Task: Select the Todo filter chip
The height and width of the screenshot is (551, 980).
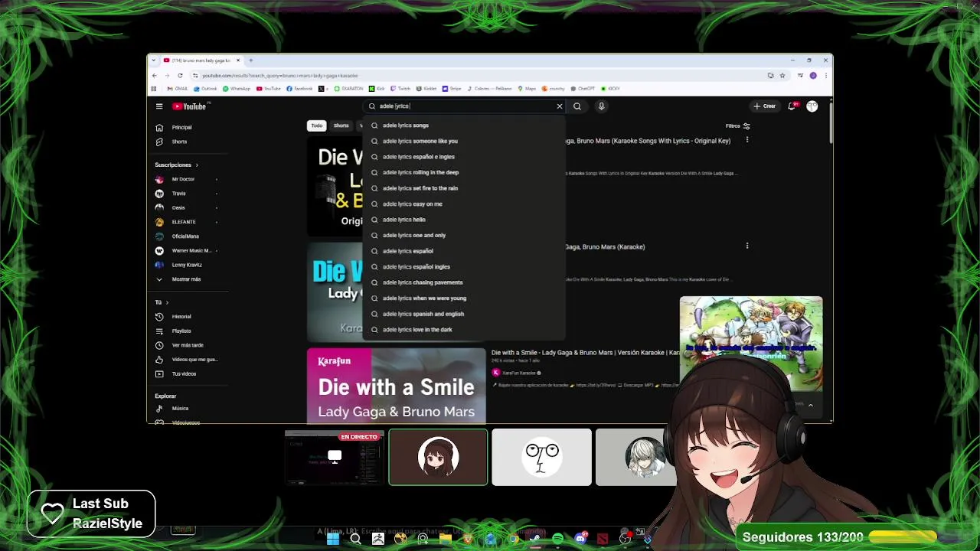Action: pyautogui.click(x=317, y=126)
